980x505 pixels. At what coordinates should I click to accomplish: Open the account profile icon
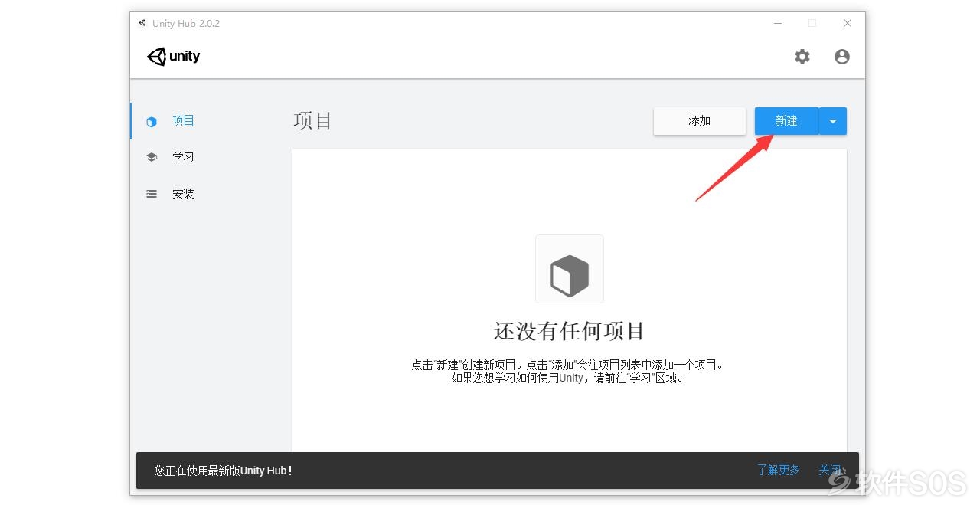coord(842,57)
